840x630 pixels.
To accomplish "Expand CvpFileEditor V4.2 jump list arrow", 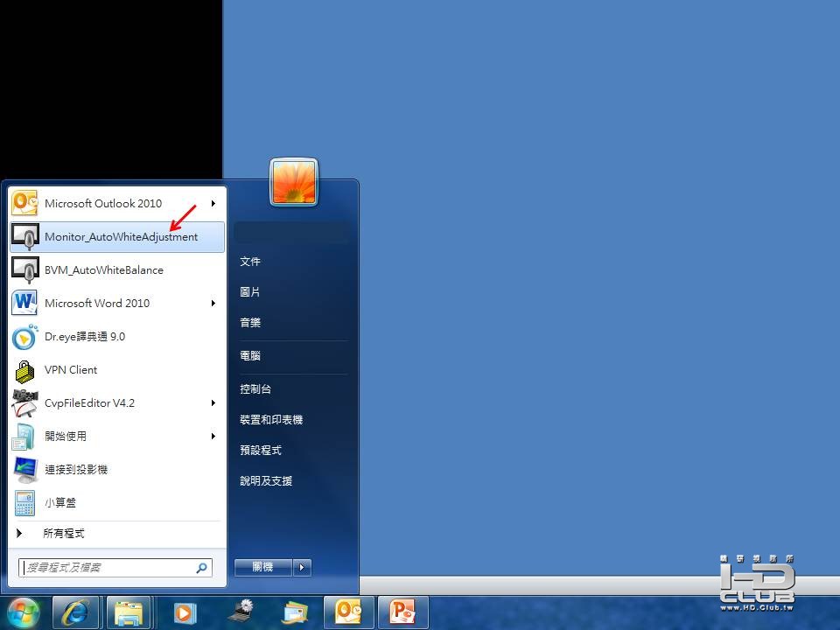I will click(213, 402).
